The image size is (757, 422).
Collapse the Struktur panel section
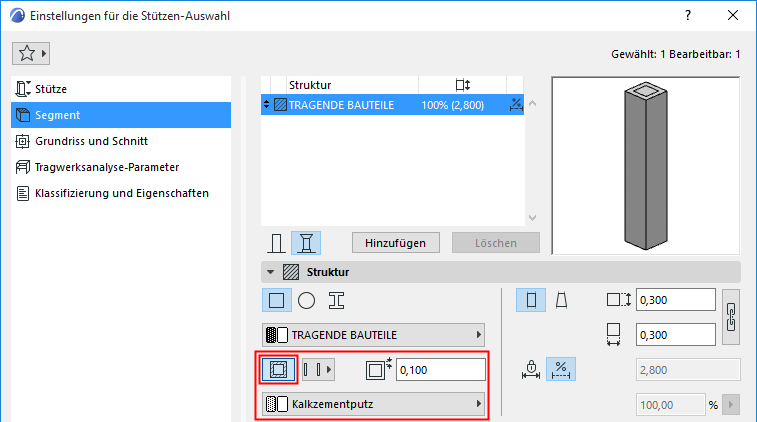click(x=269, y=271)
